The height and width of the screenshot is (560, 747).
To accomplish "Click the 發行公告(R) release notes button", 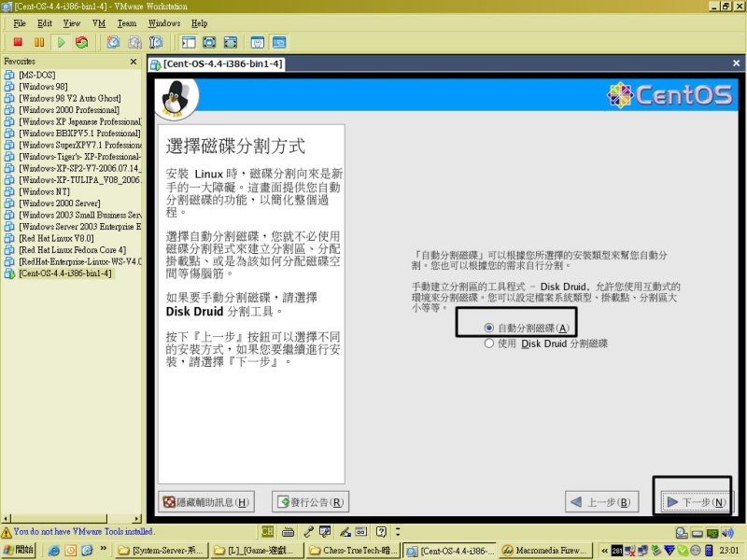I will click(x=311, y=502).
